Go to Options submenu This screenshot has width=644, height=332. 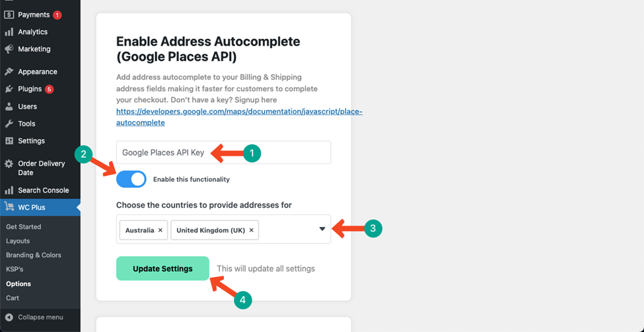(x=18, y=284)
